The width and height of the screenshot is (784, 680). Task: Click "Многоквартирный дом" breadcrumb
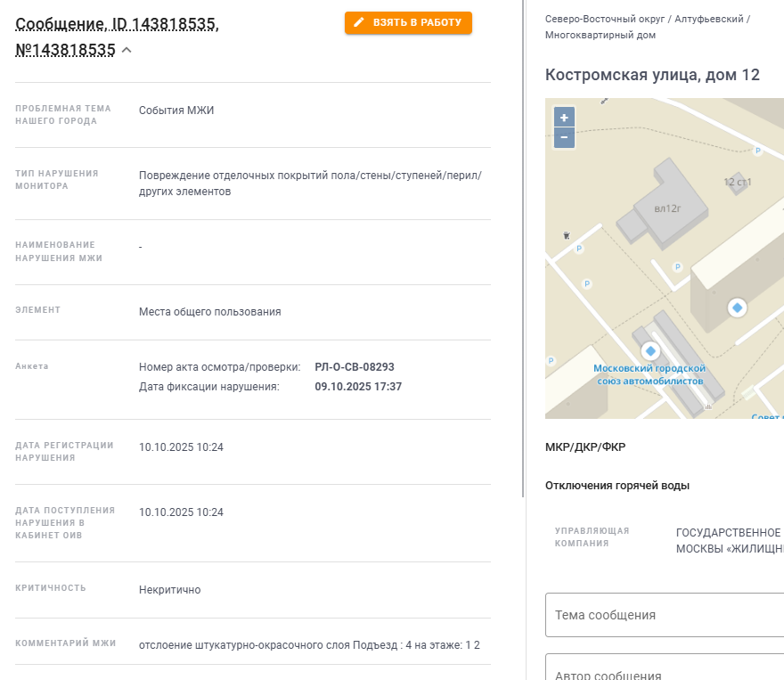click(600, 36)
